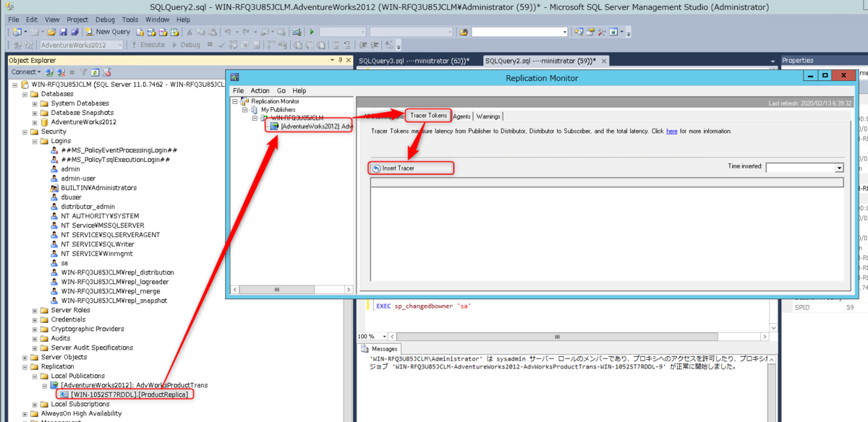Click the Activity Monitor icon in toolbar
Image resolution: width=868 pixels, height=422 pixels.
point(297,32)
